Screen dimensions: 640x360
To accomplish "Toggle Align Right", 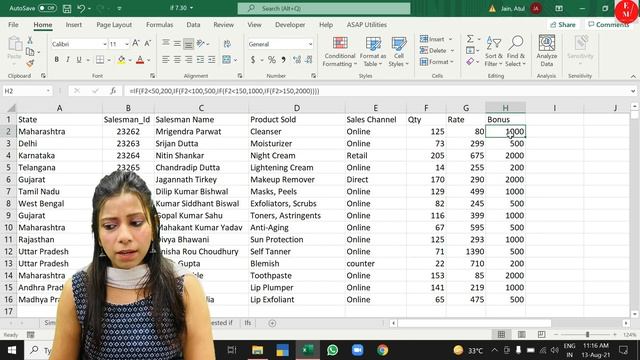I will (x=188, y=60).
